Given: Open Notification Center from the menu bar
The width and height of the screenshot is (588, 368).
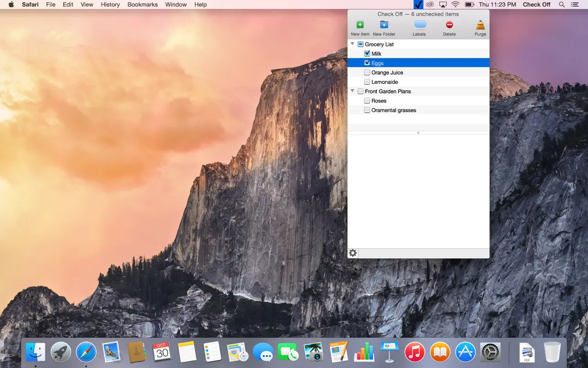Looking at the screenshot, I should [575, 5].
